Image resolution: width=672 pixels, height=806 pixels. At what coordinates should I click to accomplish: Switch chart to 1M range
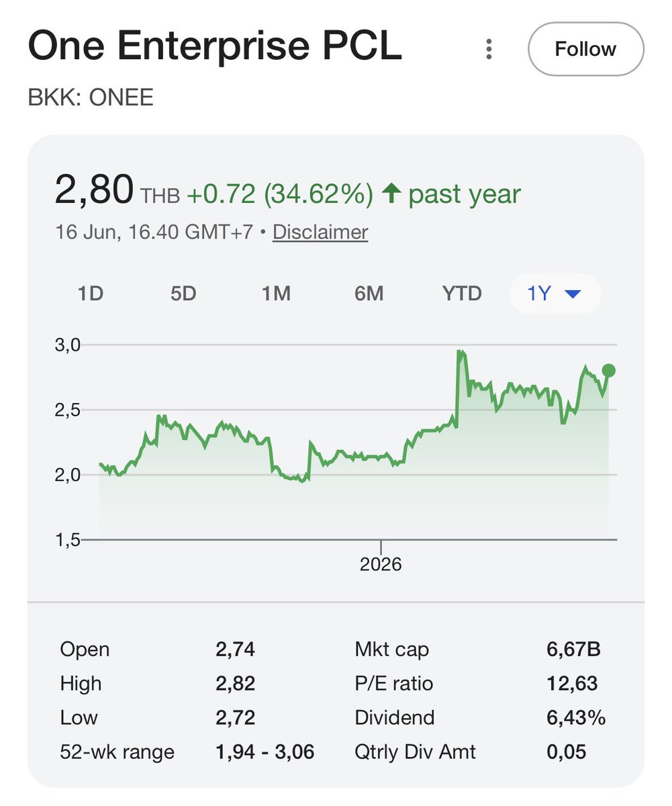coord(275,294)
